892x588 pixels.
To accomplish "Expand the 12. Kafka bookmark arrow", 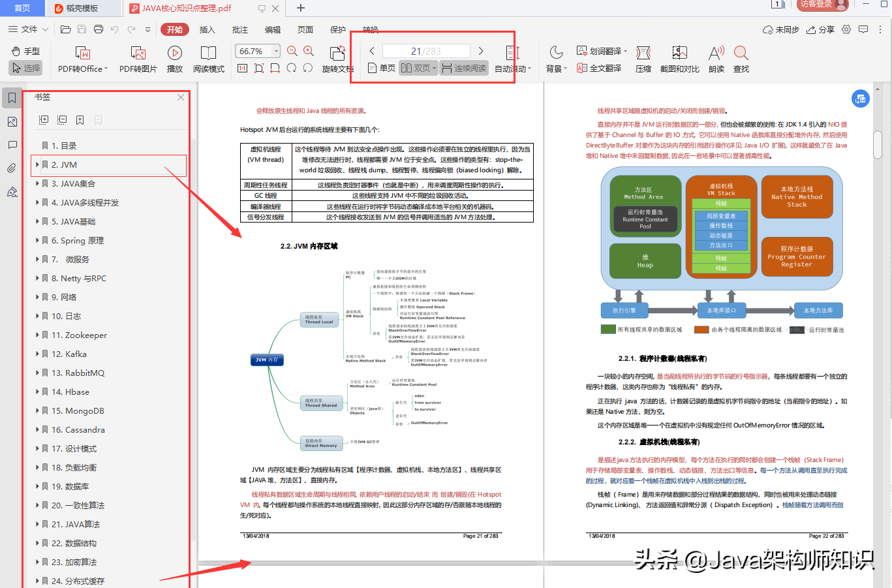I will click(37, 354).
